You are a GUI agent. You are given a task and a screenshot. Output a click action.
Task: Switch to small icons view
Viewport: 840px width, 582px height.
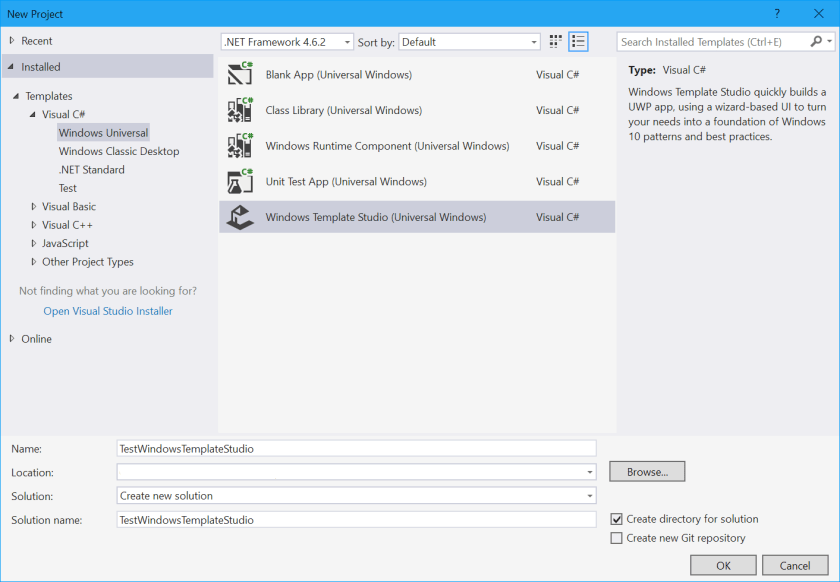click(555, 41)
